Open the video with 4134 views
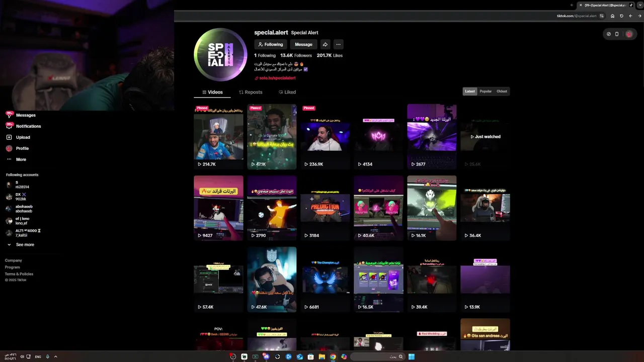The height and width of the screenshot is (362, 644). pos(378,136)
